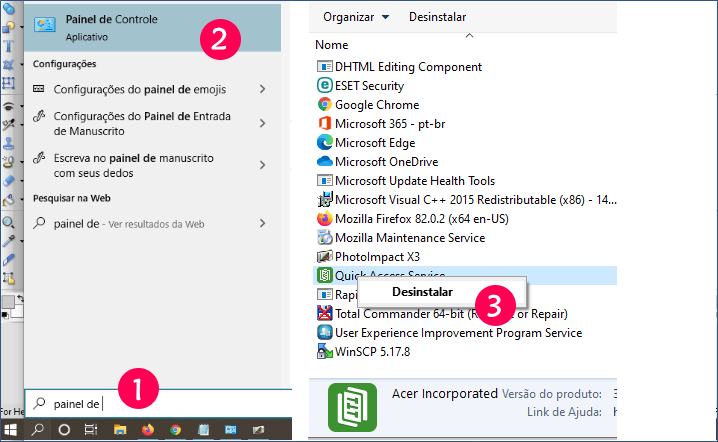Click the Quick Access Service green icon
This screenshot has height=442, width=718.
coord(324,275)
